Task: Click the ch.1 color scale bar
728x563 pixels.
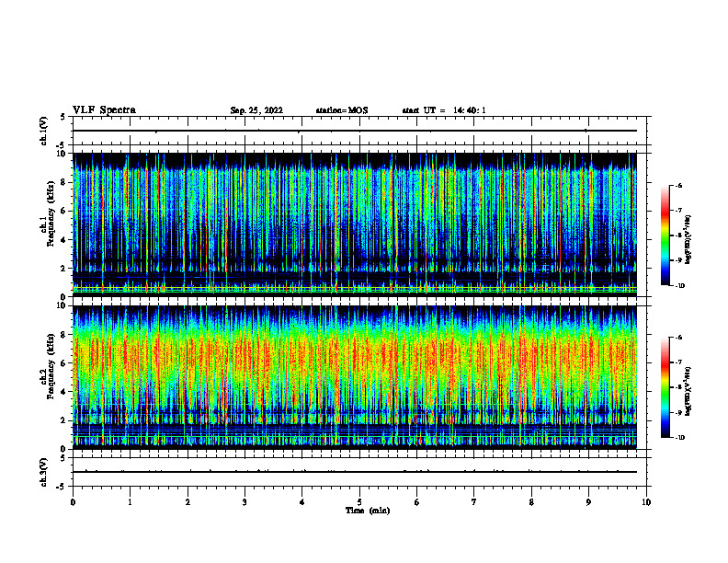Action: pyautogui.click(x=665, y=236)
